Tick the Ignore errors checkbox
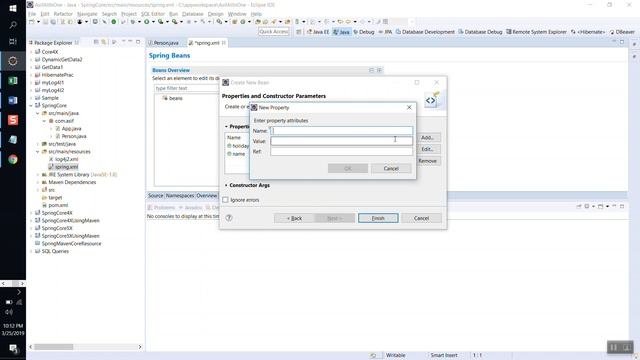The image size is (640, 360). [225, 200]
